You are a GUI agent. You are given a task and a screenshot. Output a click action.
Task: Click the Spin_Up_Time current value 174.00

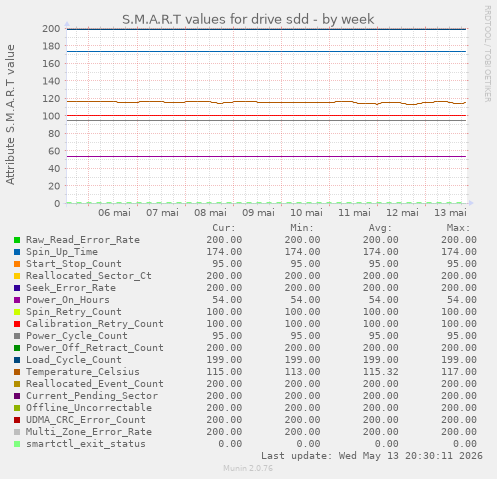pos(224,252)
